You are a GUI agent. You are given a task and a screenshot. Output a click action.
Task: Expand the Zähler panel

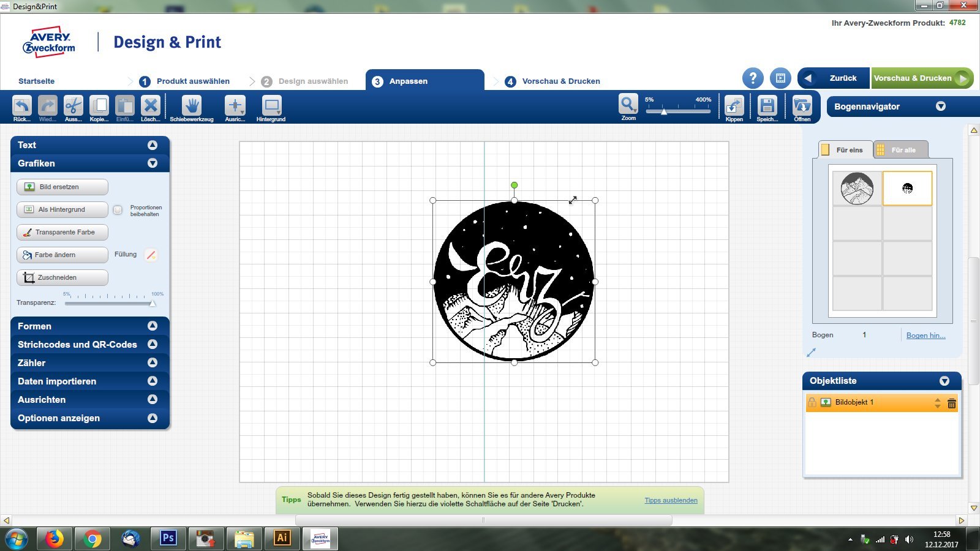pyautogui.click(x=153, y=362)
